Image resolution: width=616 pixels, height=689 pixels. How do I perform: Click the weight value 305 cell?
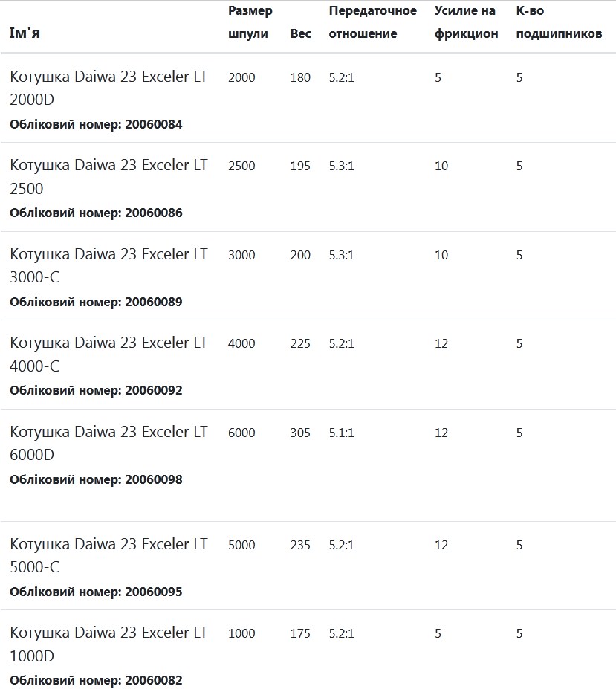click(x=300, y=433)
